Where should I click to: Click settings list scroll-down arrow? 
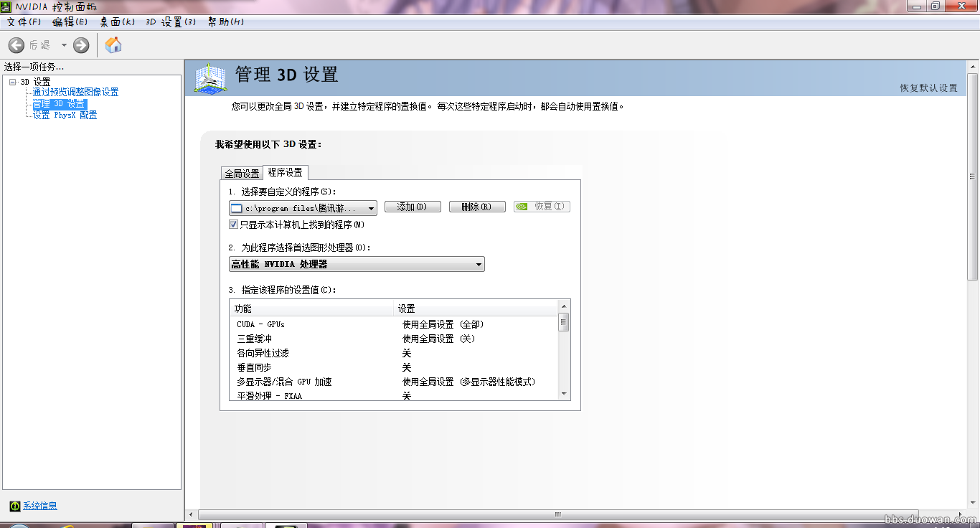pyautogui.click(x=564, y=394)
